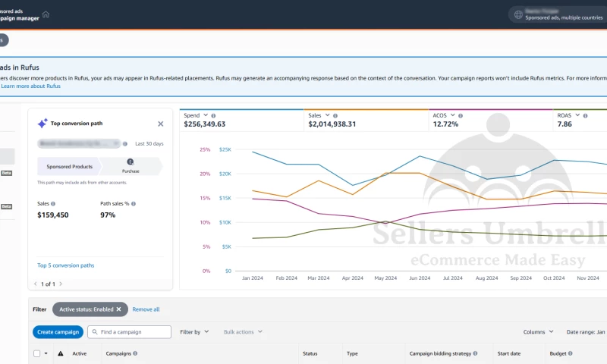Open the Columns dropdown
The image size is (607, 364).
[x=538, y=332]
